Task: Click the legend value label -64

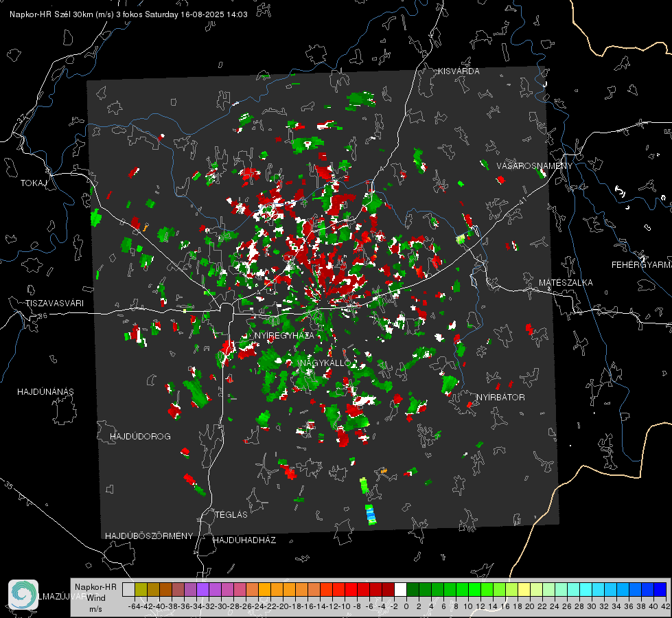Action: tap(133, 607)
